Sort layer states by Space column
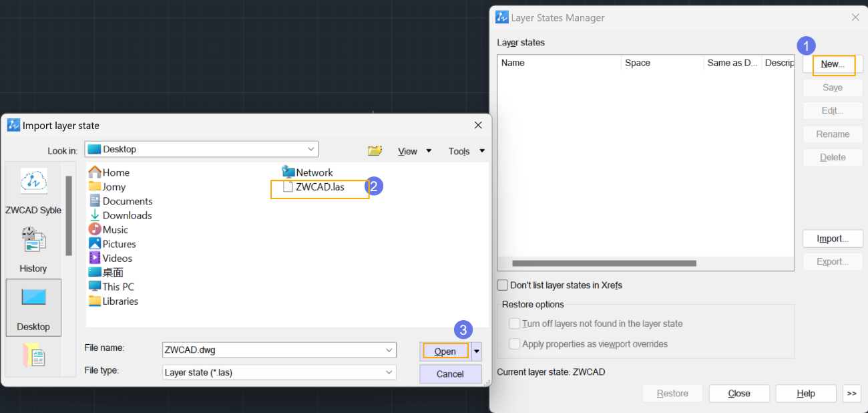868x413 pixels. 663,63
